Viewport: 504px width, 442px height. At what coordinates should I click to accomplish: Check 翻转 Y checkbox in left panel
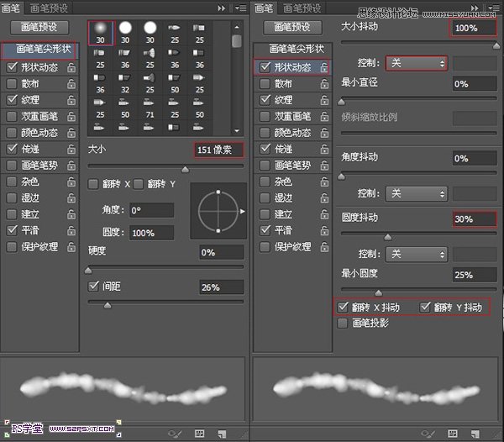pos(139,184)
